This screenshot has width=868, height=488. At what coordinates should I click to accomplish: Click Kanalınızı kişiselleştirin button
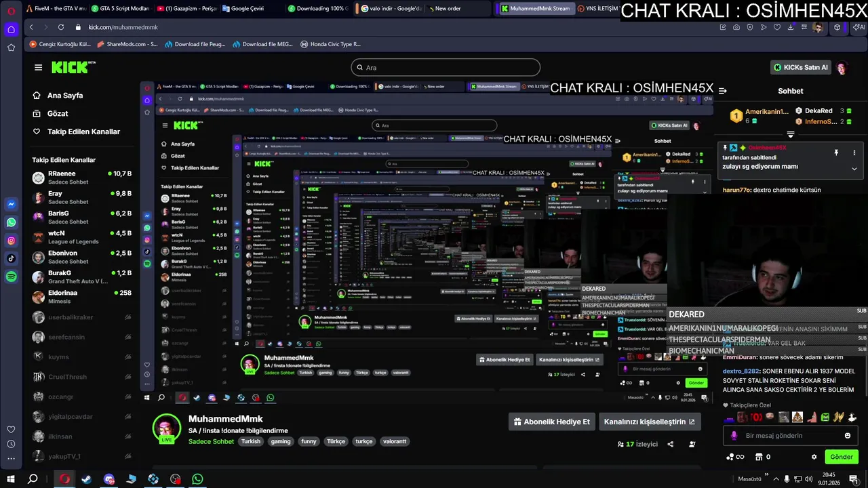(x=650, y=422)
